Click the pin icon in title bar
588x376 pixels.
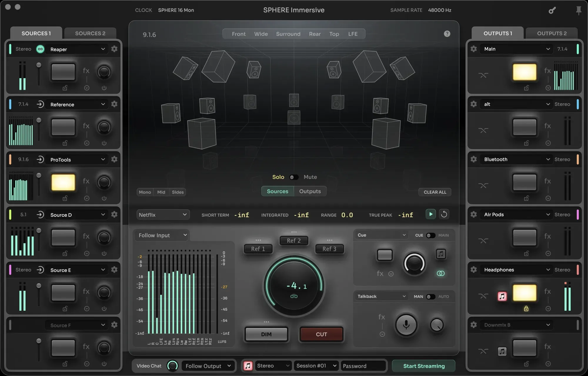[578, 11]
